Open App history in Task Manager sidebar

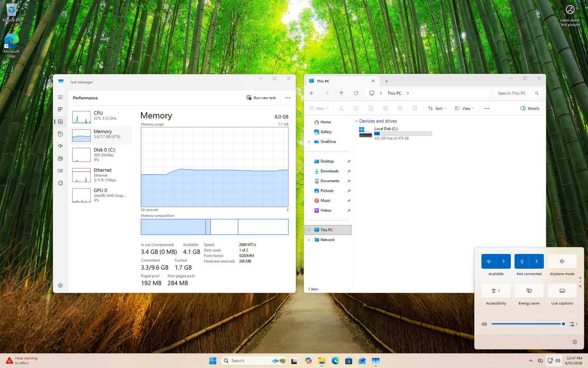[60, 134]
